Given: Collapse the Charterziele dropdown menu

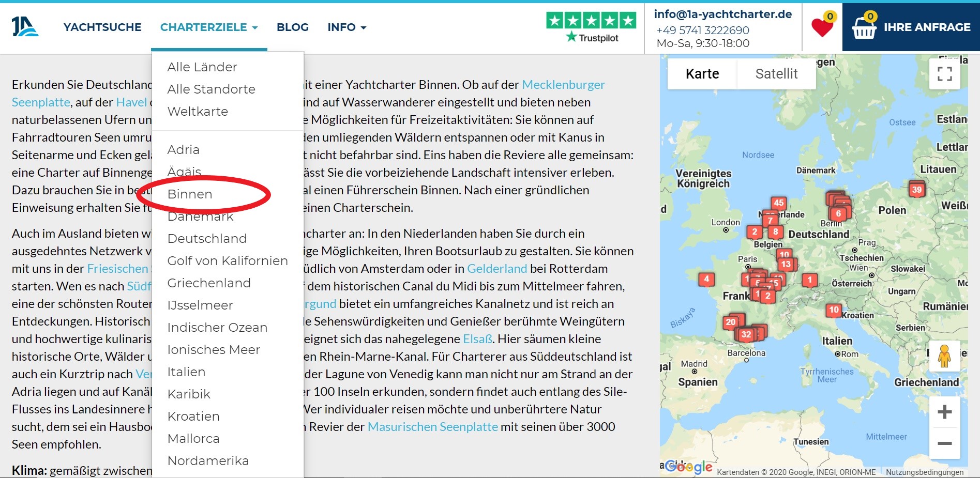Looking at the screenshot, I should click(x=208, y=27).
